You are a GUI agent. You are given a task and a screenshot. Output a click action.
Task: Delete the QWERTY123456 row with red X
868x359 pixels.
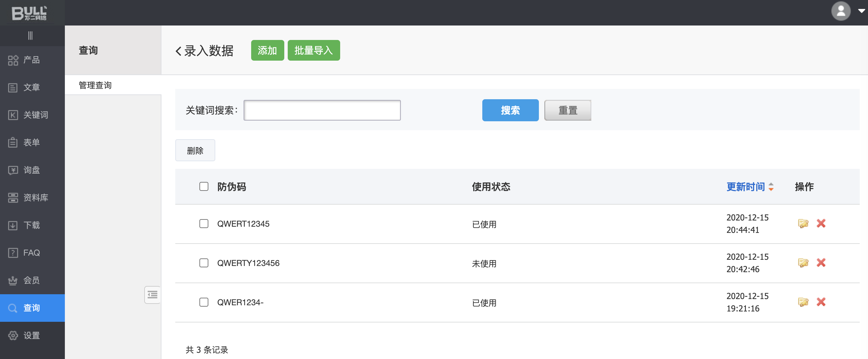821,263
